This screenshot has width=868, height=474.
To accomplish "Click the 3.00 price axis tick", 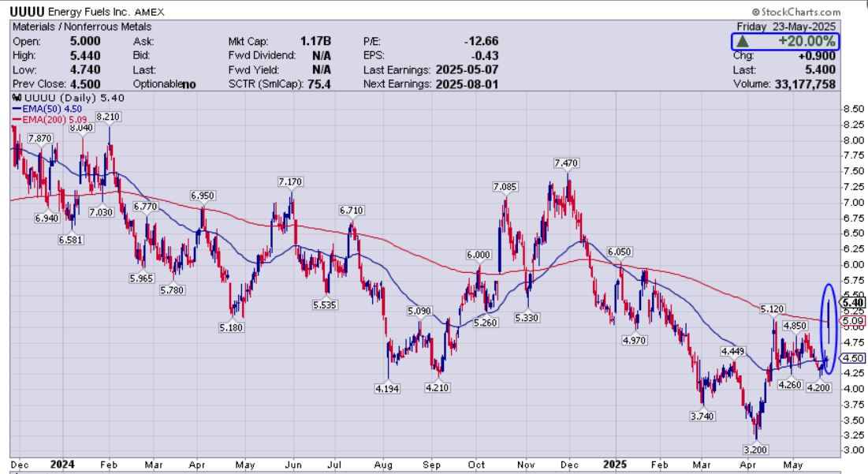I will pyautogui.click(x=855, y=450).
